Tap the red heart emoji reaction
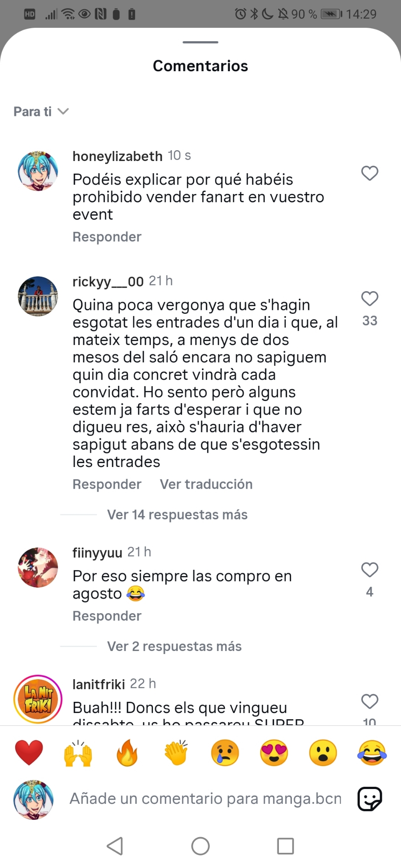The height and width of the screenshot is (868, 401). [x=29, y=753]
